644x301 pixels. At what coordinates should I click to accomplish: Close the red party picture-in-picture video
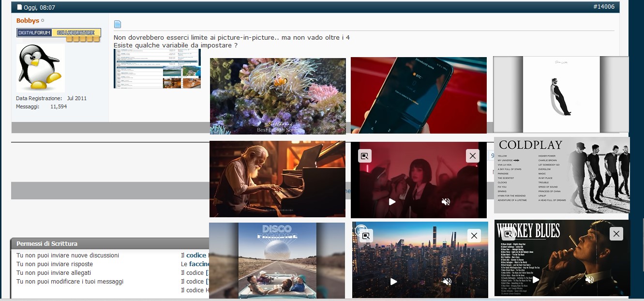point(473,156)
